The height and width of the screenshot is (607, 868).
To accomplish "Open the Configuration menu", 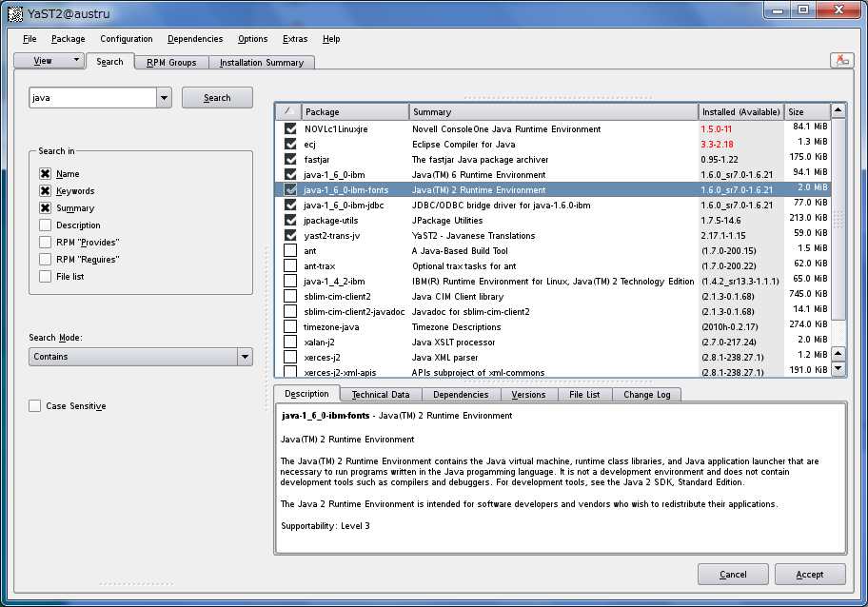I will coord(127,39).
